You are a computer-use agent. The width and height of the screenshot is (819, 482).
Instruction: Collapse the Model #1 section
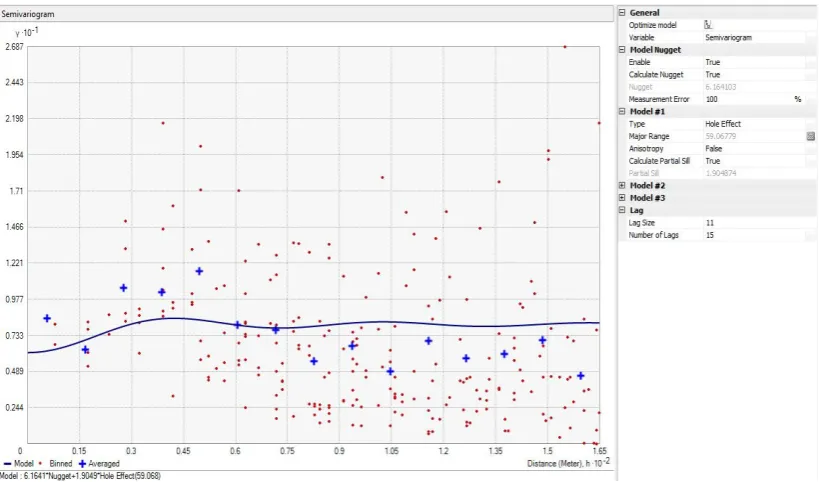point(622,111)
